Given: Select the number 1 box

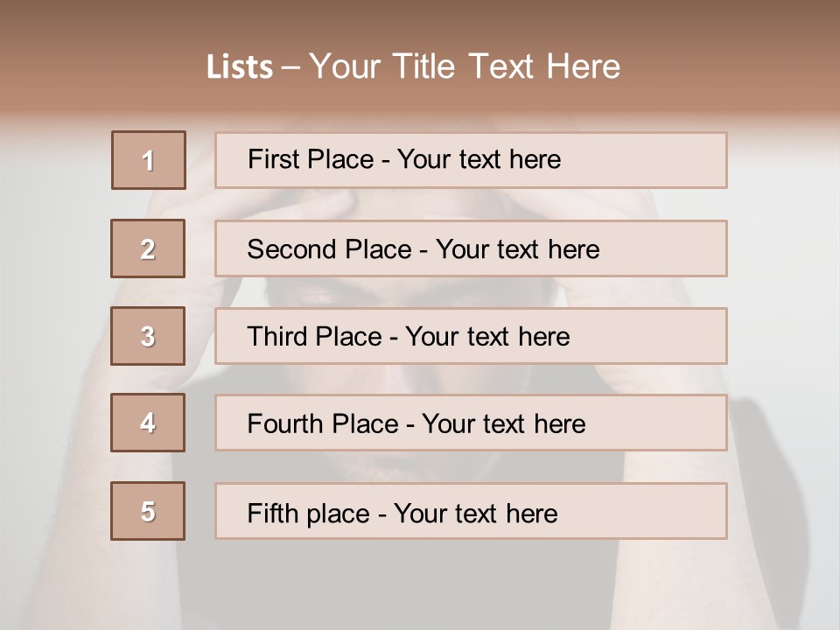Looking at the screenshot, I should [x=149, y=160].
